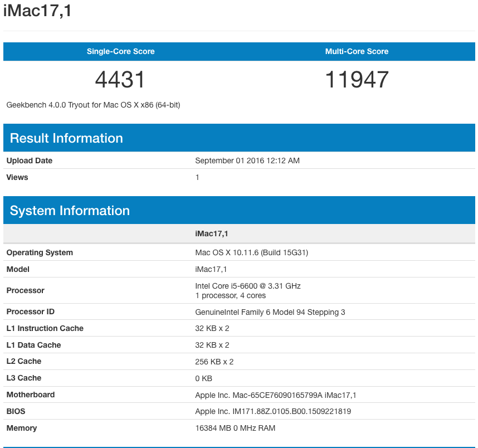Click the Operating System label
This screenshot has height=448, width=478.
40,252
